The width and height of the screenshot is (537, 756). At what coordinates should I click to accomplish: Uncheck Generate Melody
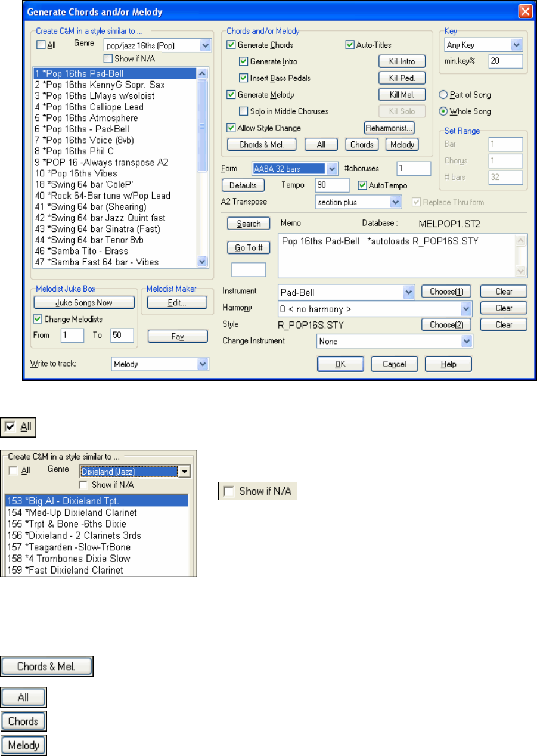pos(231,94)
